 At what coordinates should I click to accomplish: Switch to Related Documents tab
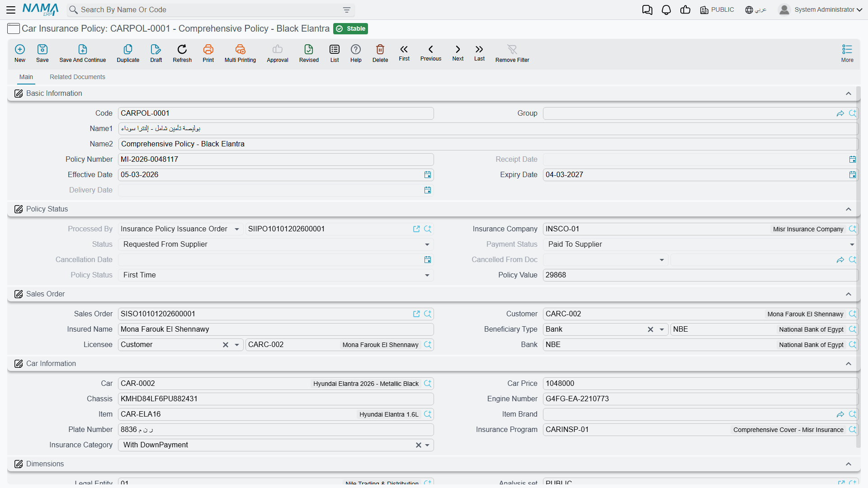coord(77,77)
